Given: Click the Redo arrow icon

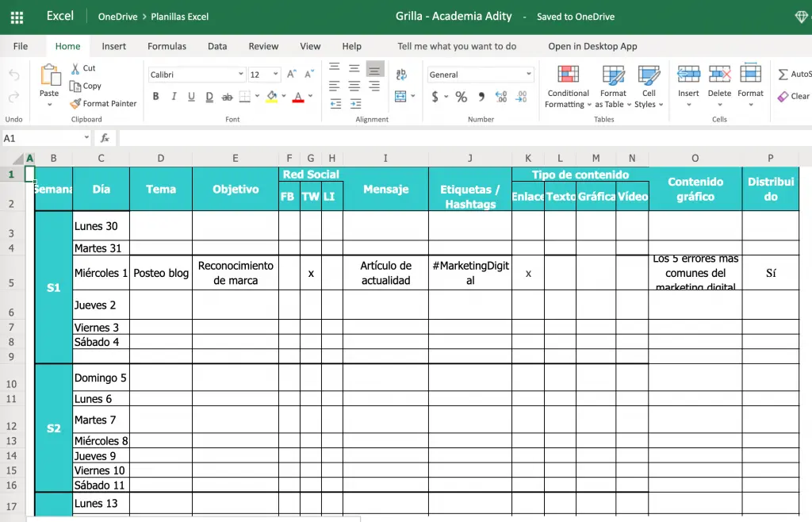Looking at the screenshot, I should pyautogui.click(x=14, y=96).
